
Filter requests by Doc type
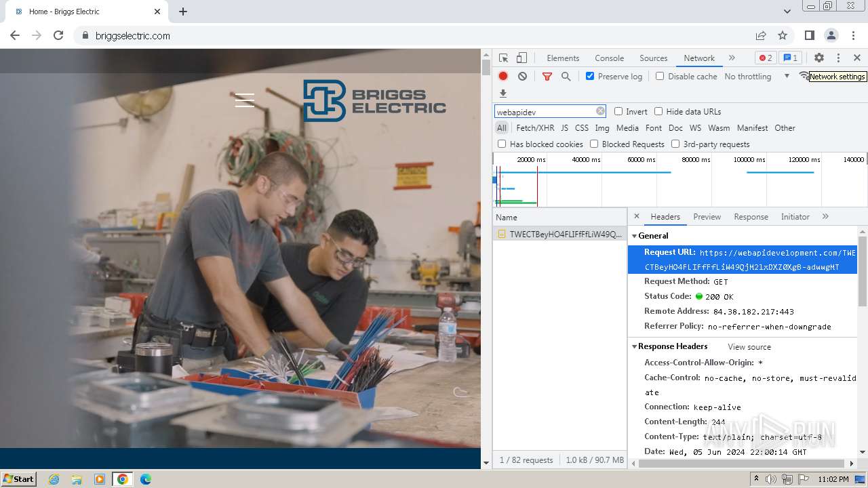point(675,128)
